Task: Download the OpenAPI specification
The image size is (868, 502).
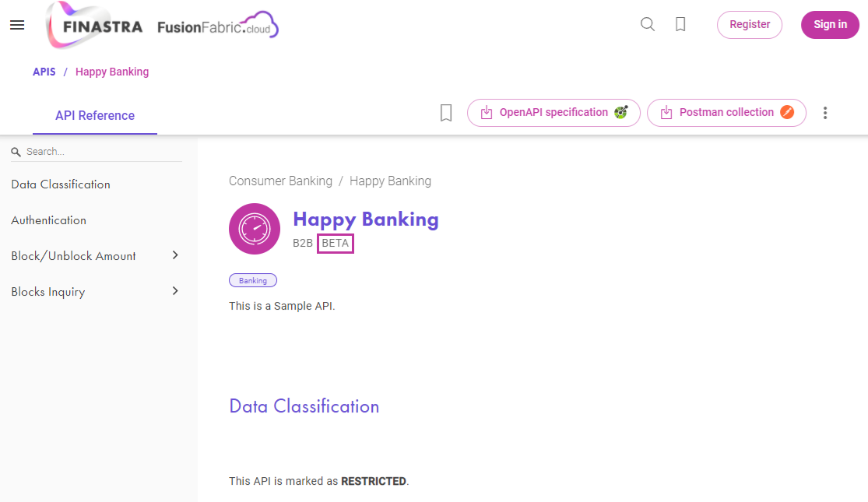Action: (x=553, y=113)
